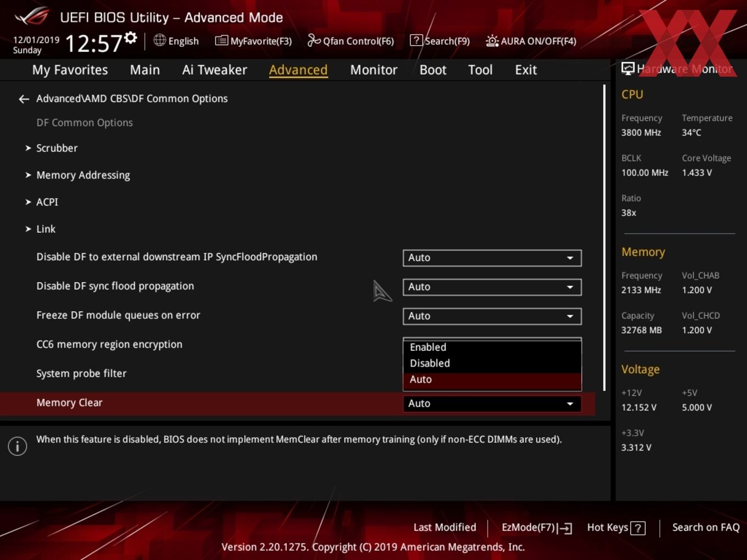Click the DF Common Options heading
This screenshot has height=560, width=747.
pos(85,122)
